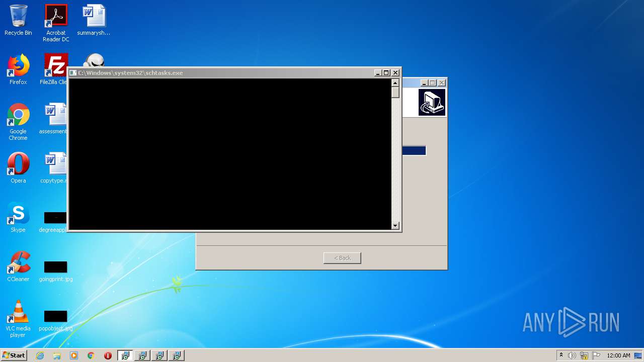Launch CCleaner from the desktop
Viewport: 644px width, 362px height.
(x=18, y=266)
